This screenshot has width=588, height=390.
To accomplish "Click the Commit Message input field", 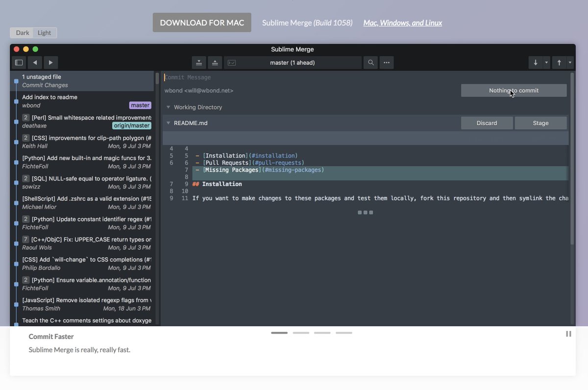I will [x=365, y=78].
